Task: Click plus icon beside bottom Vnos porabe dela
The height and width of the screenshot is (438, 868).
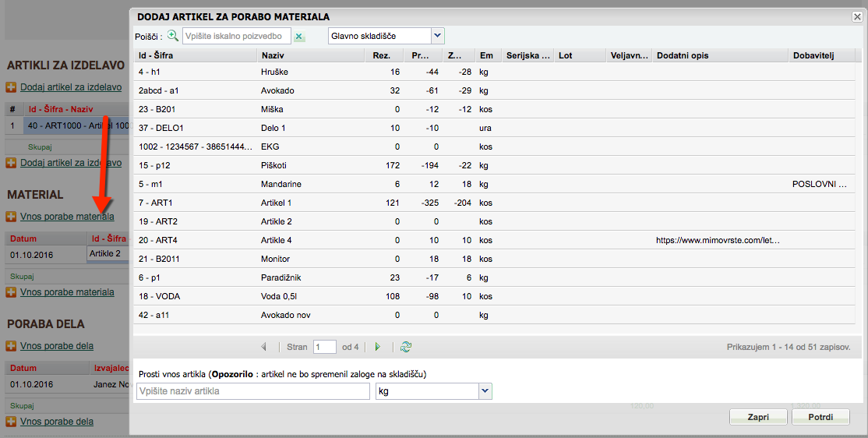Action: (x=11, y=422)
